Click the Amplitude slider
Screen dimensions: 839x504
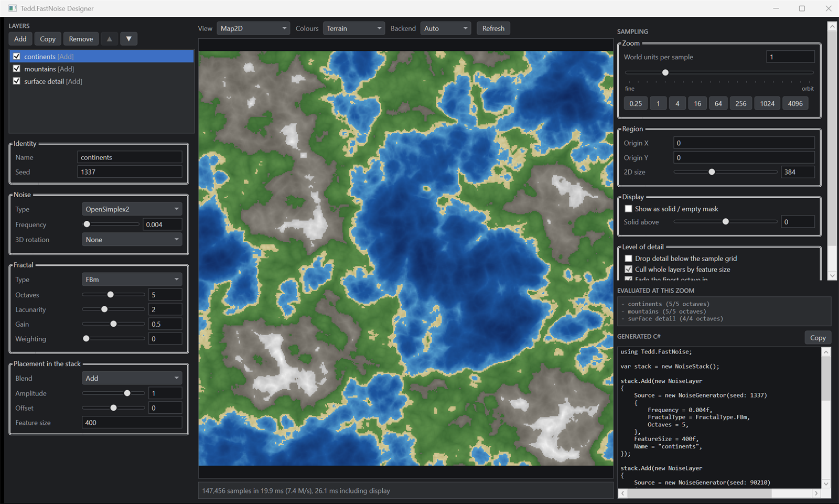(113, 393)
